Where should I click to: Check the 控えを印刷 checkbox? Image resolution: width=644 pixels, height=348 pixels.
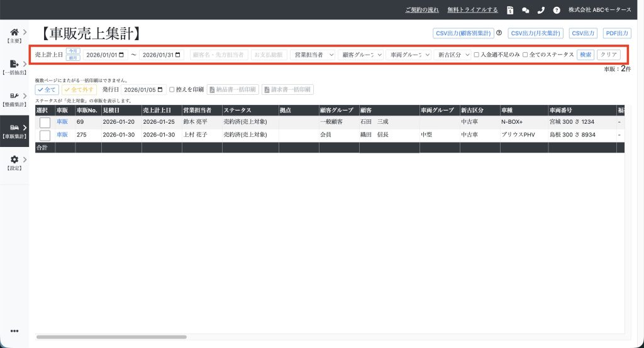coord(172,89)
